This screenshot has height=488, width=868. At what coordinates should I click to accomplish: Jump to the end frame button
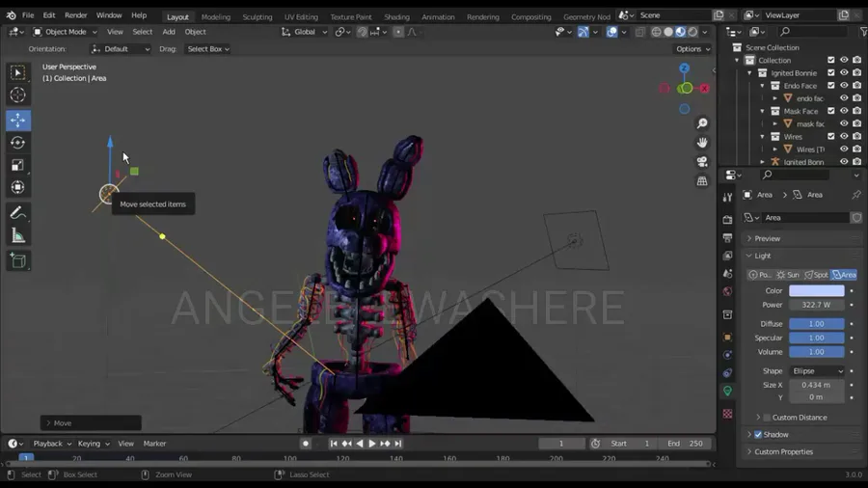point(398,444)
